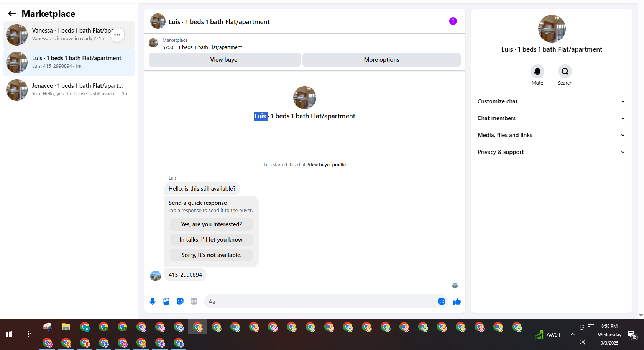Click the small seen-receipt avatar above the like button
The height and width of the screenshot is (350, 644).
coord(455,286)
